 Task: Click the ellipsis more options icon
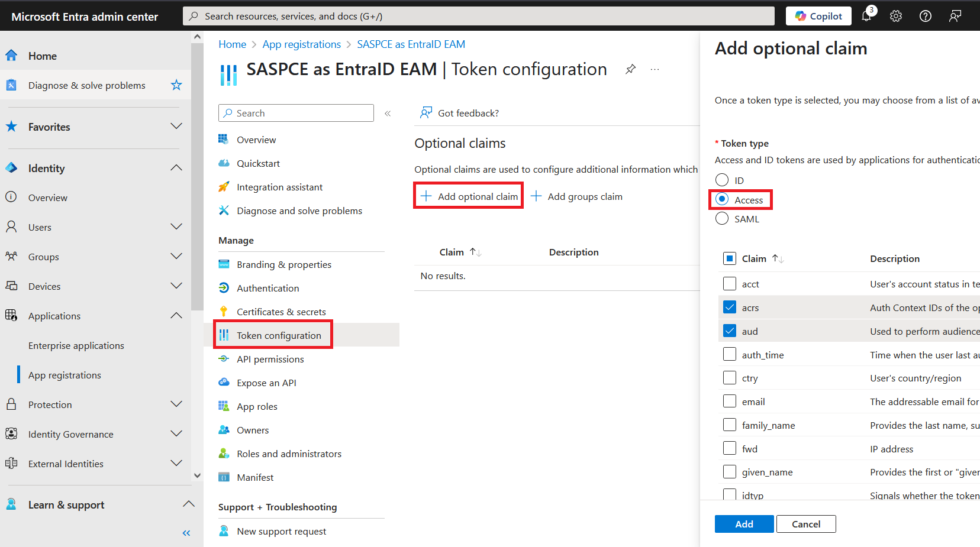coord(655,69)
